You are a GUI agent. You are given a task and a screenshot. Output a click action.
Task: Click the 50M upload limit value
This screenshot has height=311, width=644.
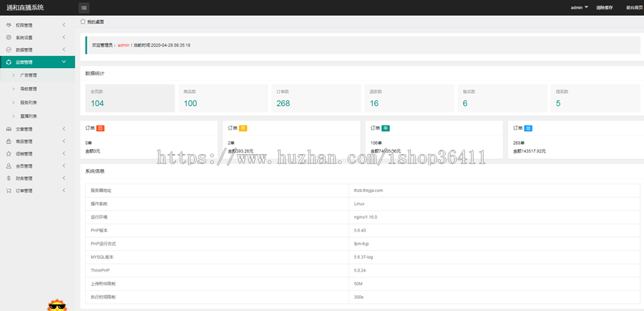click(358, 284)
